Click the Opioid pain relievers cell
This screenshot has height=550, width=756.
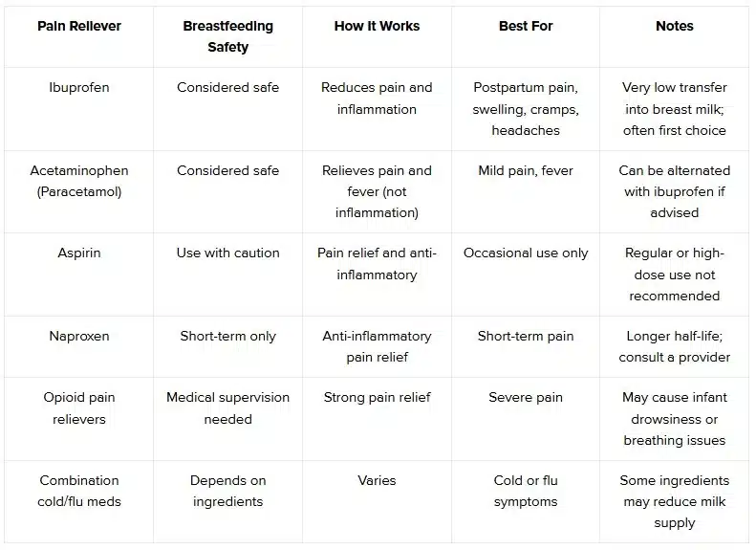[x=79, y=407]
